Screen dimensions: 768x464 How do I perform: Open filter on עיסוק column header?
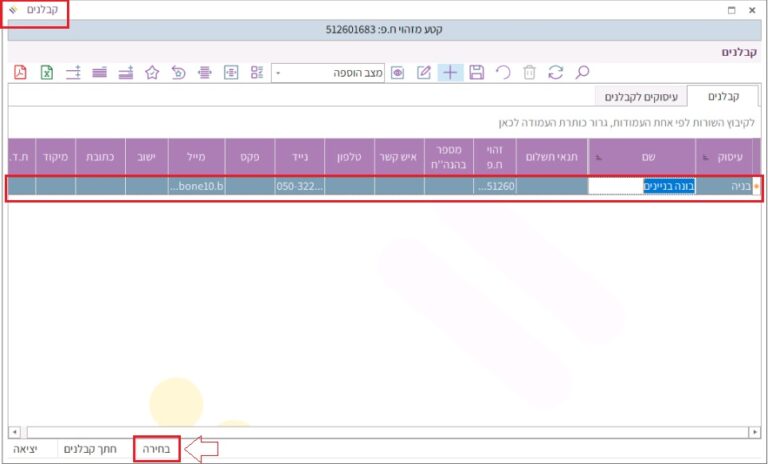click(707, 156)
